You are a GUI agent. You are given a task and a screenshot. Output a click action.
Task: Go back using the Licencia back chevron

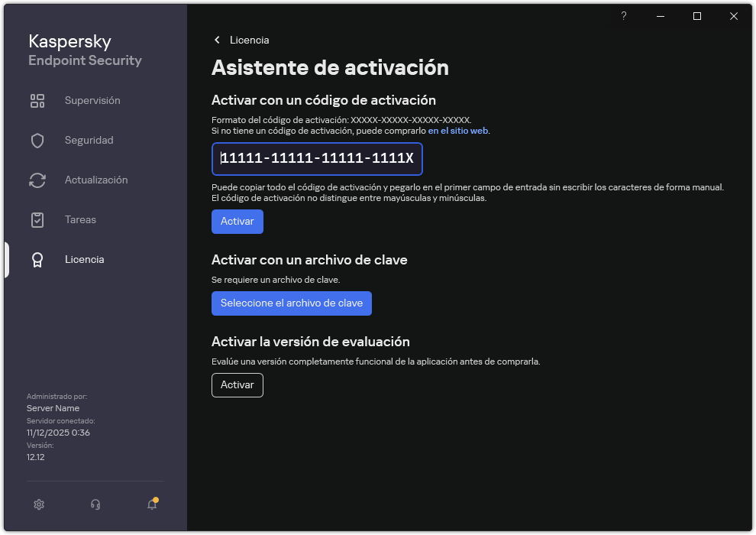point(216,40)
